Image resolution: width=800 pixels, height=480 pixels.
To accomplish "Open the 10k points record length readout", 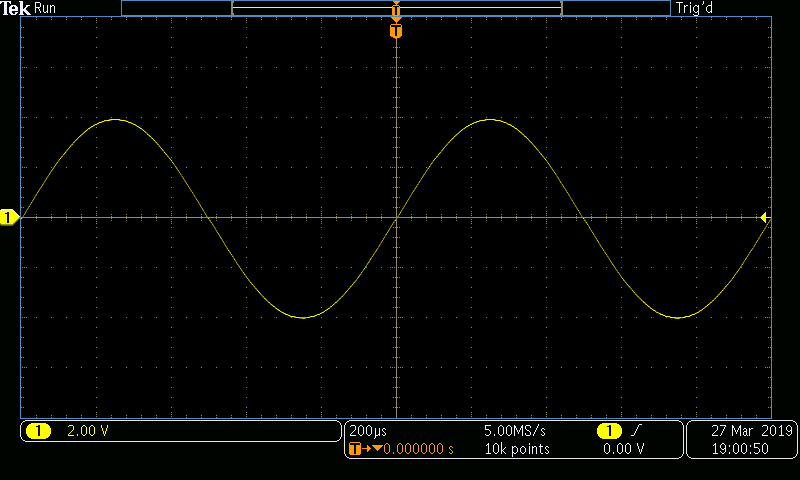I will [516, 449].
